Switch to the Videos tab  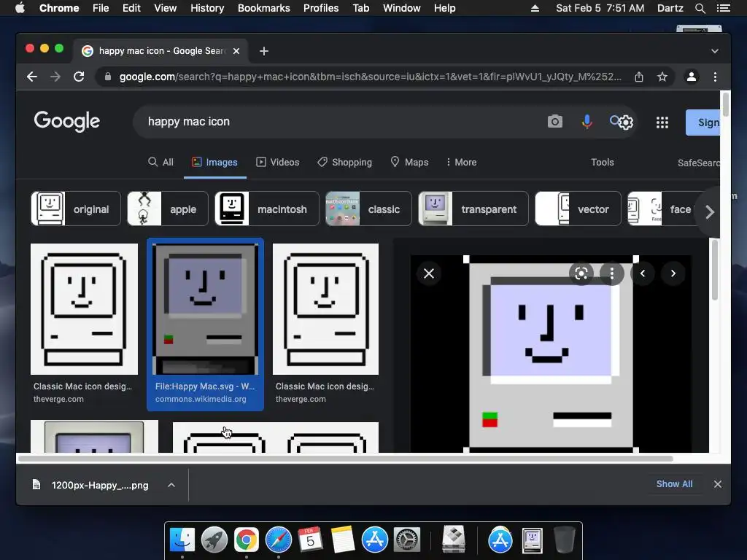pyautogui.click(x=278, y=163)
